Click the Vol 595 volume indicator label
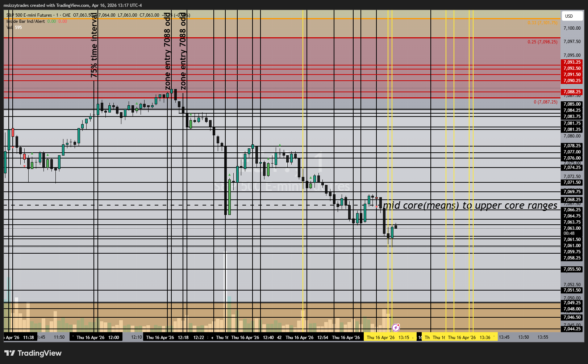This screenshot has width=588, height=364. pos(14,27)
